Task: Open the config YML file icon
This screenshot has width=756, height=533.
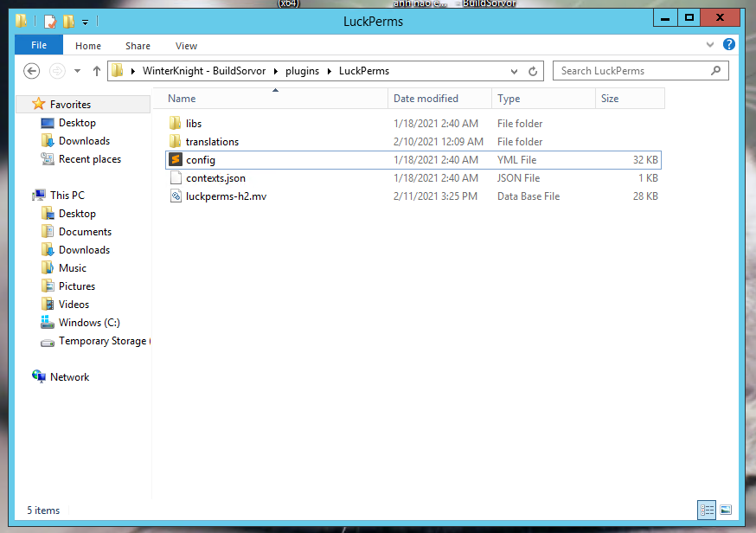Action: click(176, 160)
